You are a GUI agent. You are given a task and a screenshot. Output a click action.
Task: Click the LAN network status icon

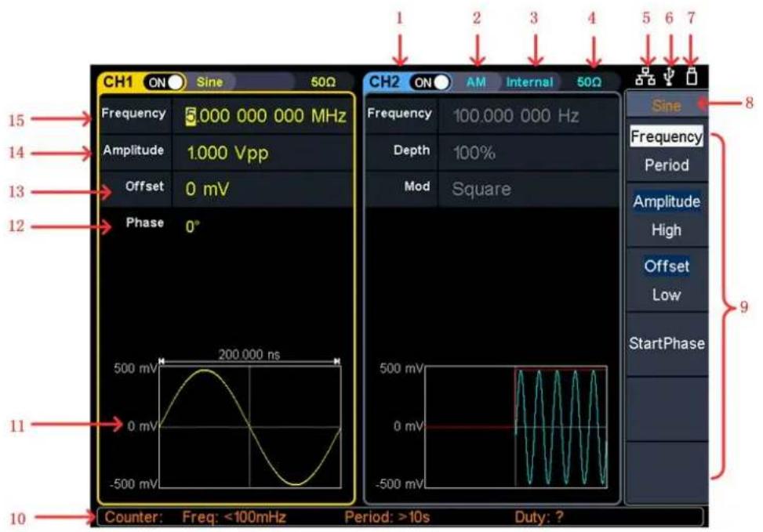pyautogui.click(x=645, y=77)
